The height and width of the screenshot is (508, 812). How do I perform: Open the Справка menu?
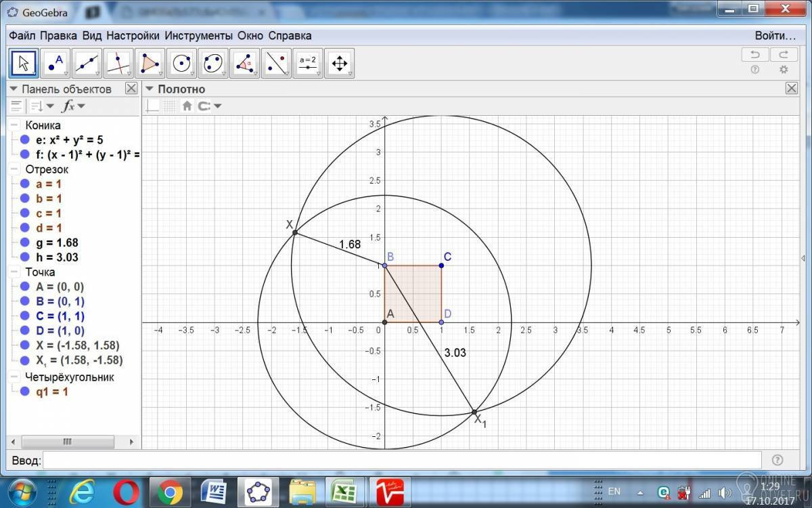pyautogui.click(x=290, y=35)
